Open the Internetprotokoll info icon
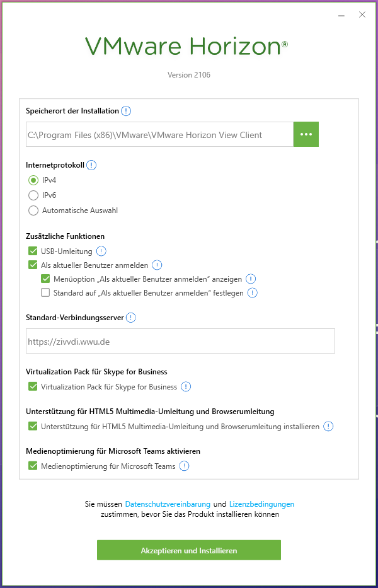This screenshot has height=588, width=378. [x=91, y=165]
